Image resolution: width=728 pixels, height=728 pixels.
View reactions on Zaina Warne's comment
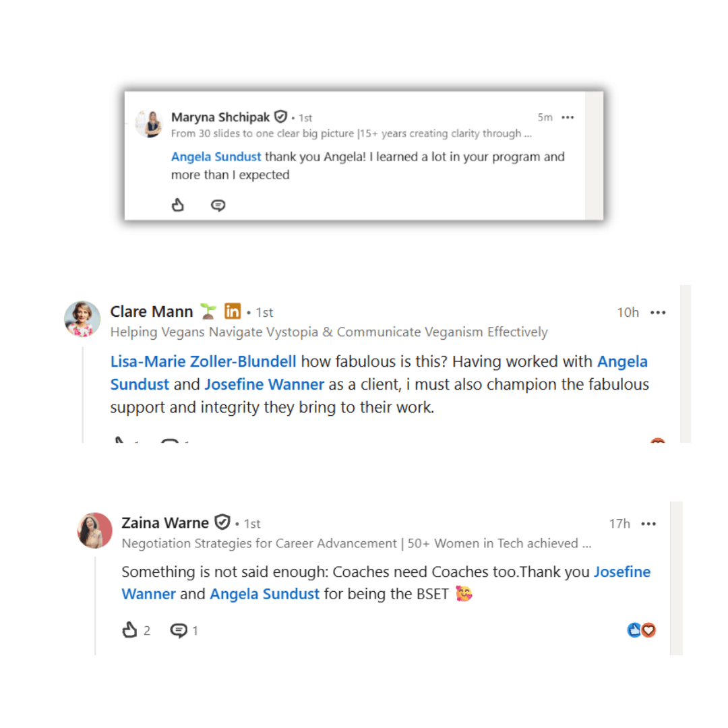pyautogui.click(x=641, y=630)
